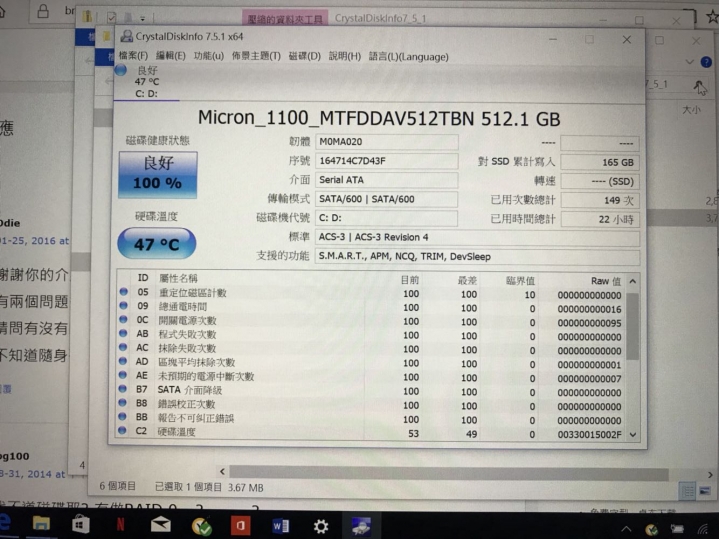
Task: Click the blue status dot for attribute AB
Action: [123, 333]
